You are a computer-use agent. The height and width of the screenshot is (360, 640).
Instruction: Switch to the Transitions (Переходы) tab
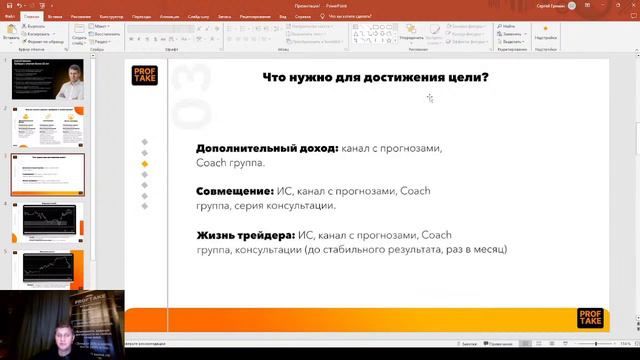click(141, 17)
